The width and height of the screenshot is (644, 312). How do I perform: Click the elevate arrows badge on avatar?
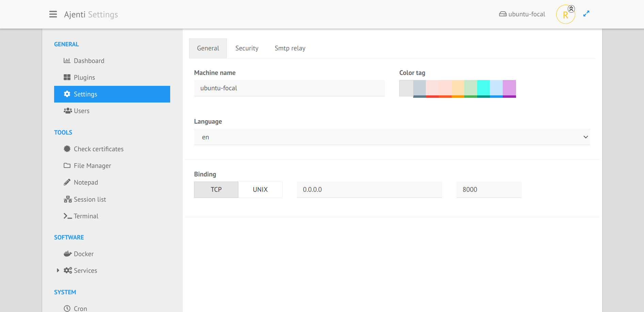click(571, 9)
